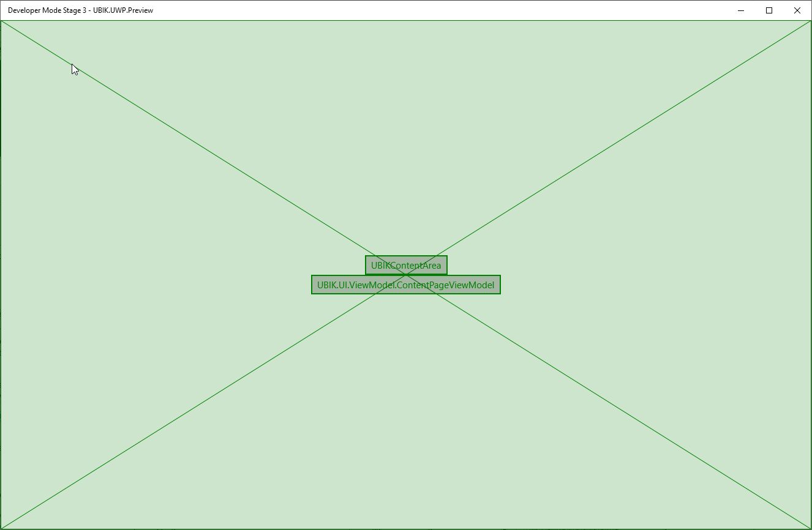This screenshot has width=812, height=530.
Task: Click the green triangle above the UBIKContentArea label
Action: pyautogui.click(x=406, y=122)
